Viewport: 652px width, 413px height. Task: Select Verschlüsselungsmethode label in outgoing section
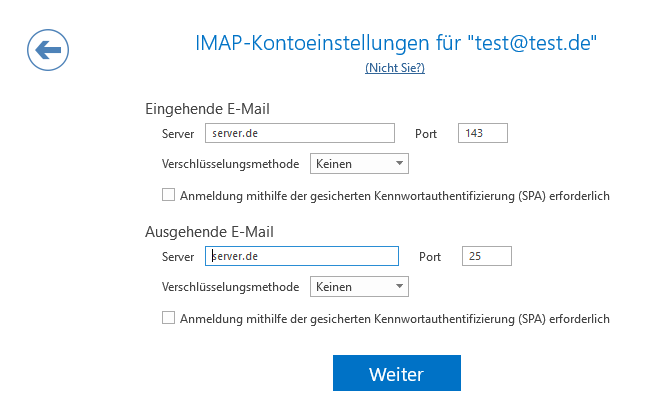230,287
